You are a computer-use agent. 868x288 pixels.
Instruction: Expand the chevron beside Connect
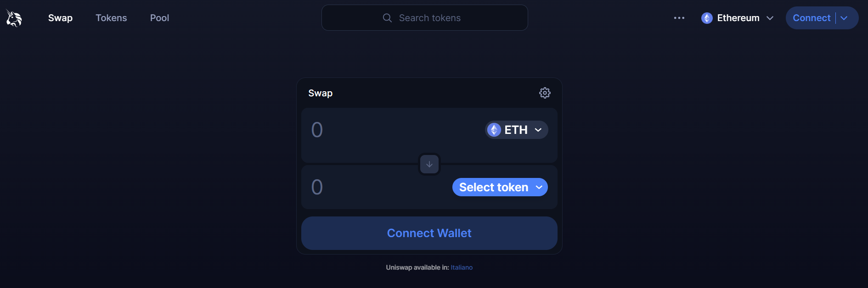coord(844,18)
